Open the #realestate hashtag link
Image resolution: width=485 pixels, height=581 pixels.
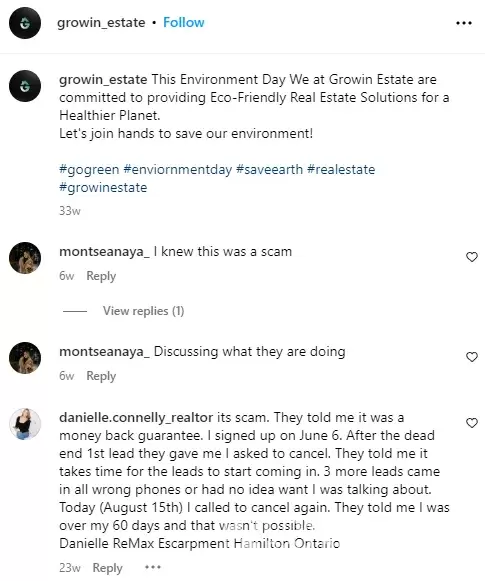pyautogui.click(x=341, y=170)
